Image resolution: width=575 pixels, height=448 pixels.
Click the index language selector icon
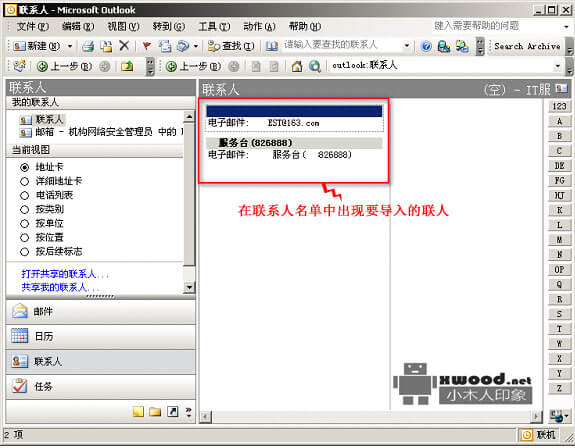click(x=559, y=416)
